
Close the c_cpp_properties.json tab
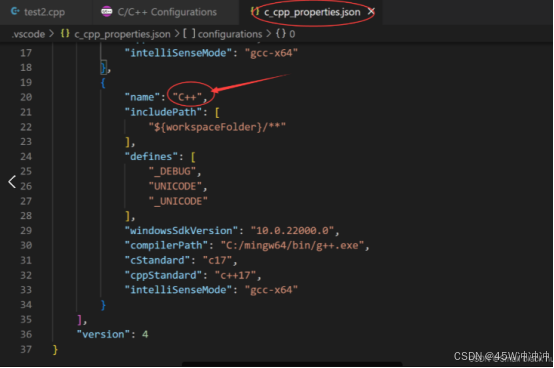(x=371, y=12)
